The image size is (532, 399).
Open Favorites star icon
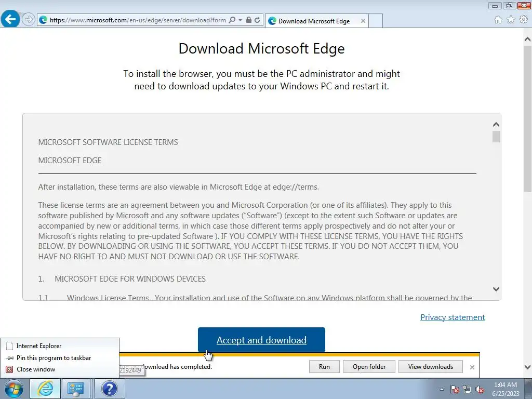(x=511, y=20)
